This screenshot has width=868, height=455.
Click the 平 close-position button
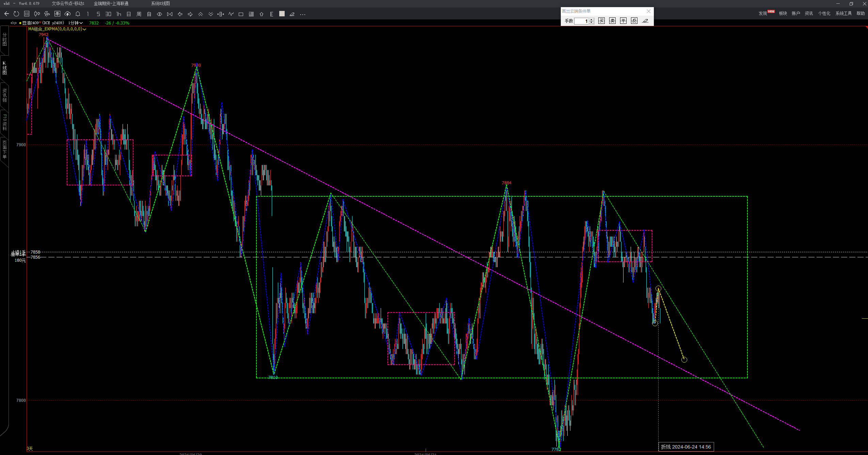623,21
